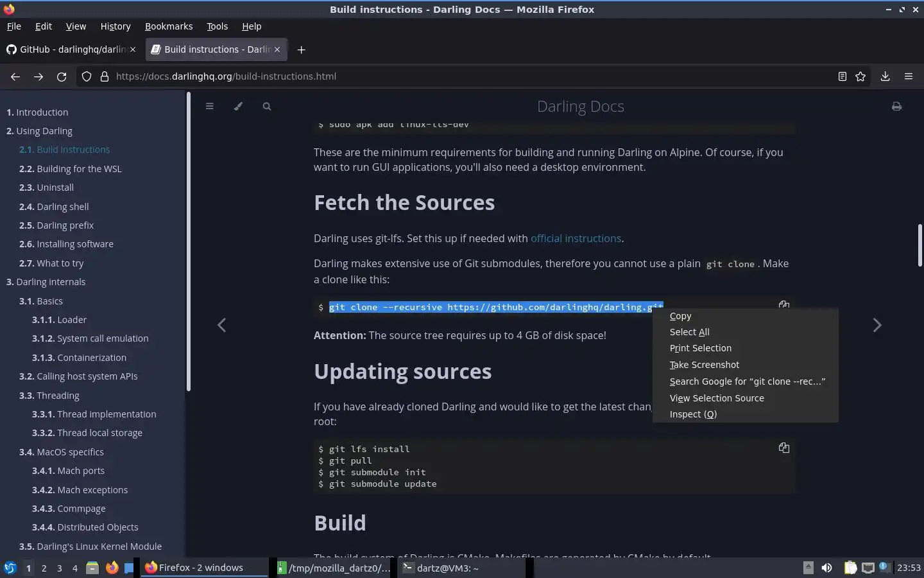This screenshot has height=578, width=924.
Task: Open the Darling prefix page
Action: (x=56, y=225)
